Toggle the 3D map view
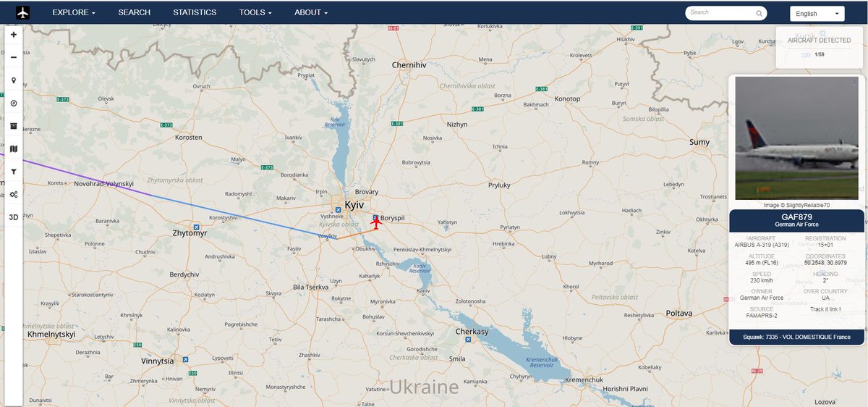Screen dimensions: 868x407 [x=14, y=217]
